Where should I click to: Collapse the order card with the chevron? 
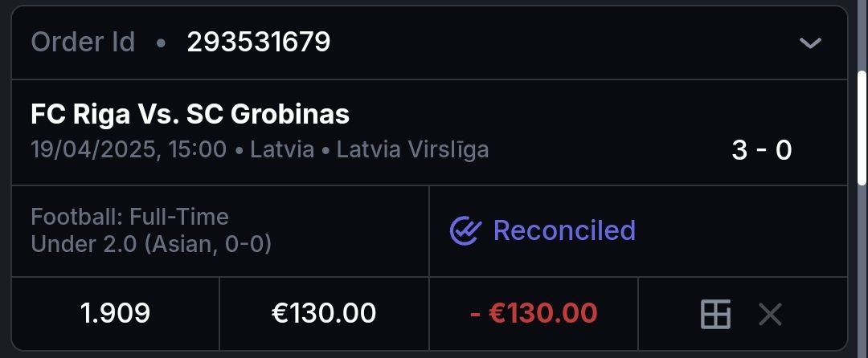point(810,43)
